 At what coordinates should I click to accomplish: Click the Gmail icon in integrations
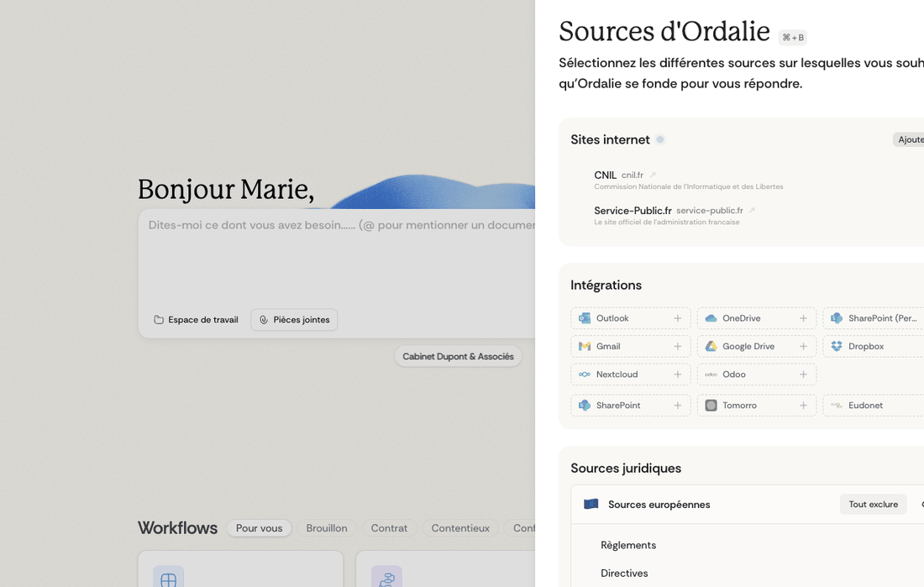tap(584, 346)
